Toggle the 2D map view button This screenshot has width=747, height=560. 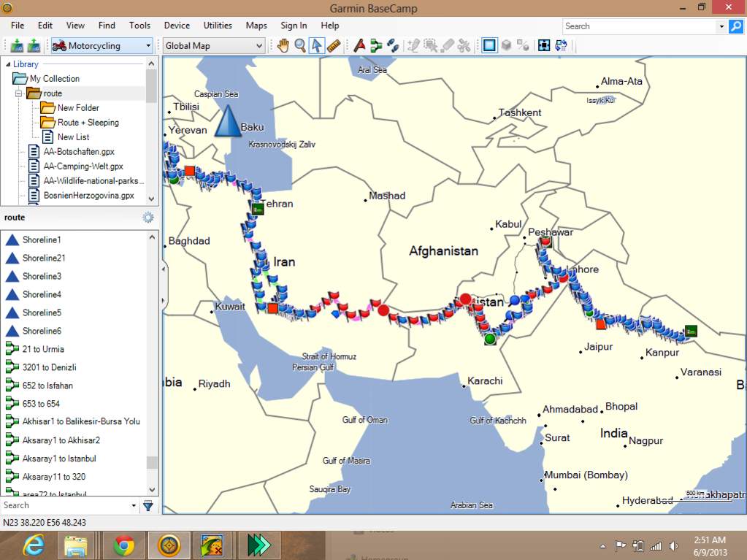coord(489,46)
